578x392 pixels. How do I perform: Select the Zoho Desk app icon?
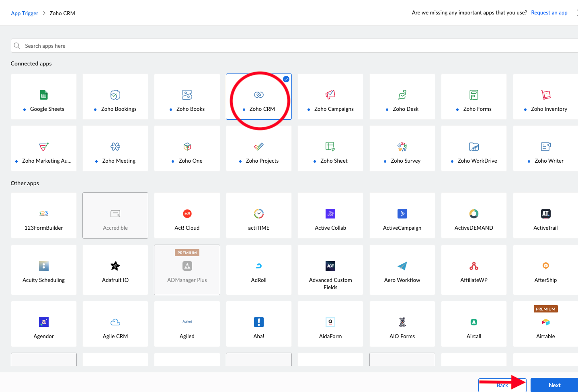click(x=402, y=95)
